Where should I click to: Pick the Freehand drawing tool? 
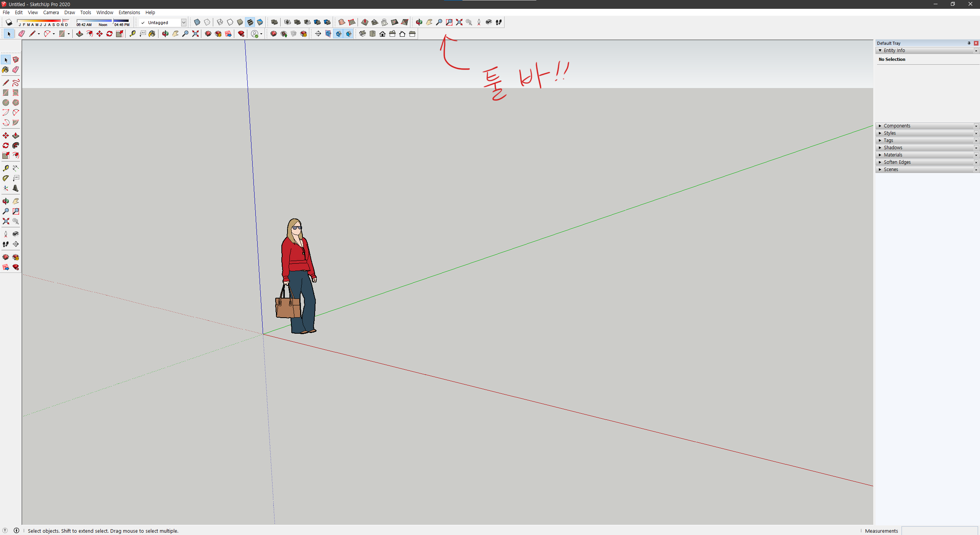16,83
